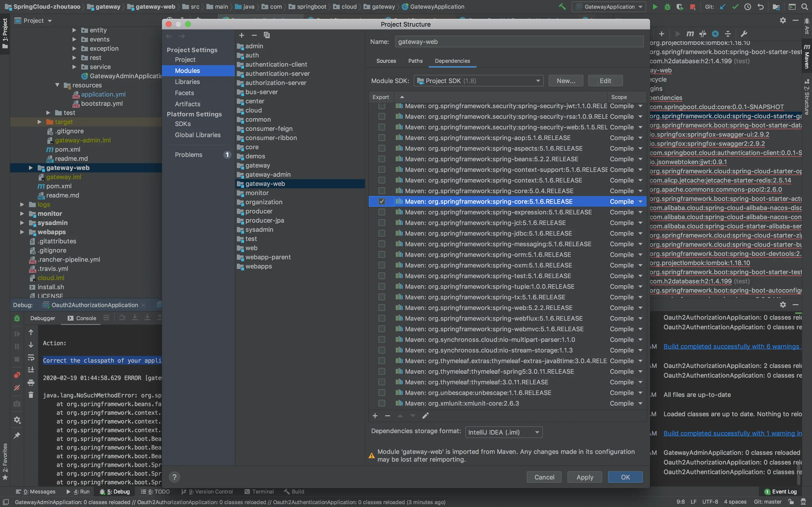Check export box for spring-webflux:5.1.6.RELEASE
The image size is (812, 507).
point(382,318)
